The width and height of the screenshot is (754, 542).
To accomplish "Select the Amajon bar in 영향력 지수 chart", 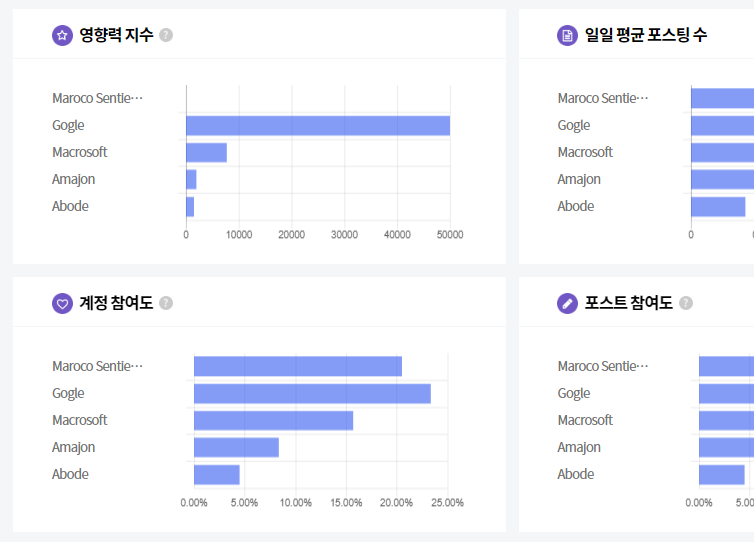I will click(191, 179).
